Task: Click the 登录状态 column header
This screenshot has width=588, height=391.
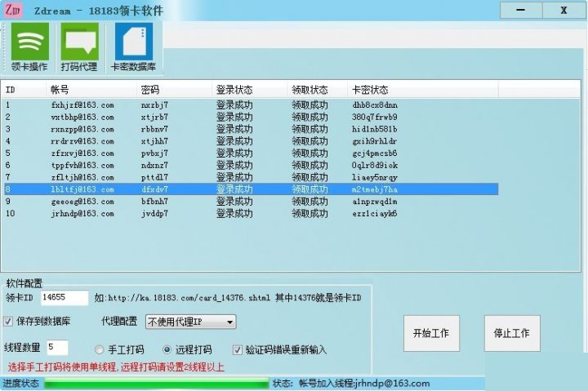Action: point(234,90)
